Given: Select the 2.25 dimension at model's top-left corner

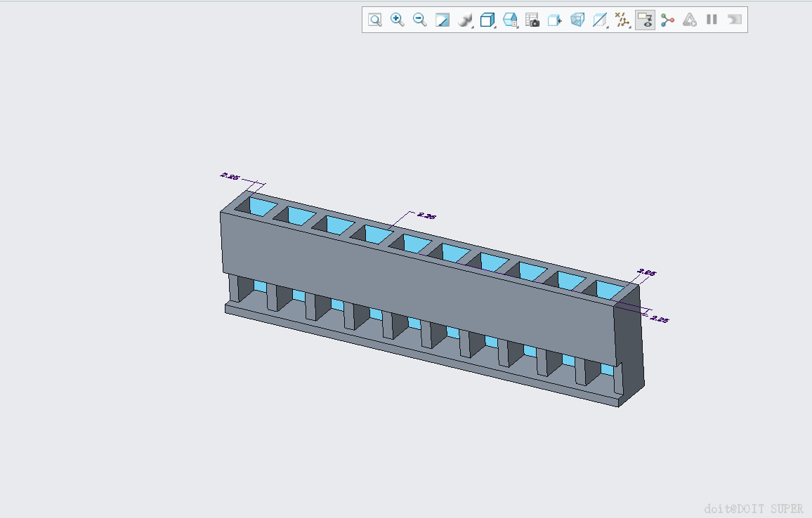Looking at the screenshot, I should [x=230, y=175].
